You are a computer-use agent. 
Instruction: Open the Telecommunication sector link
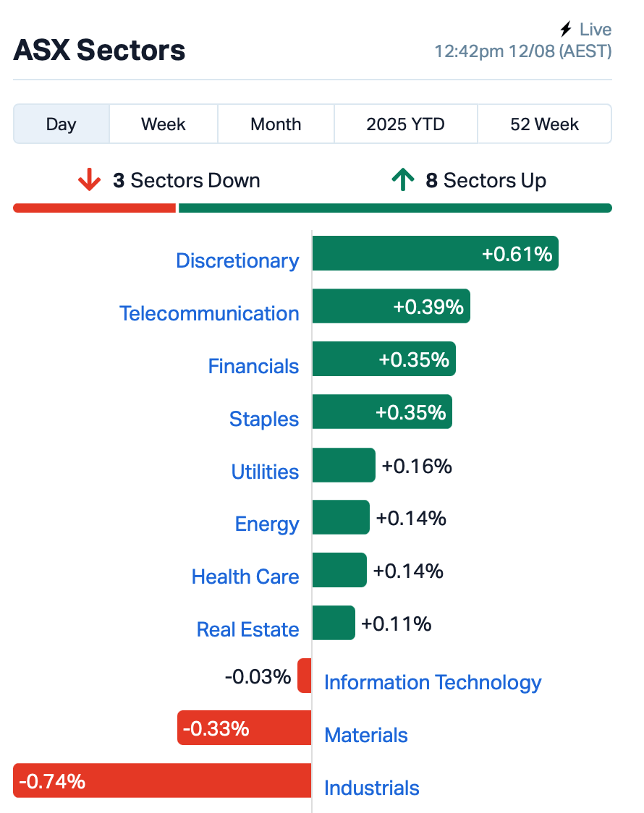tap(210, 313)
